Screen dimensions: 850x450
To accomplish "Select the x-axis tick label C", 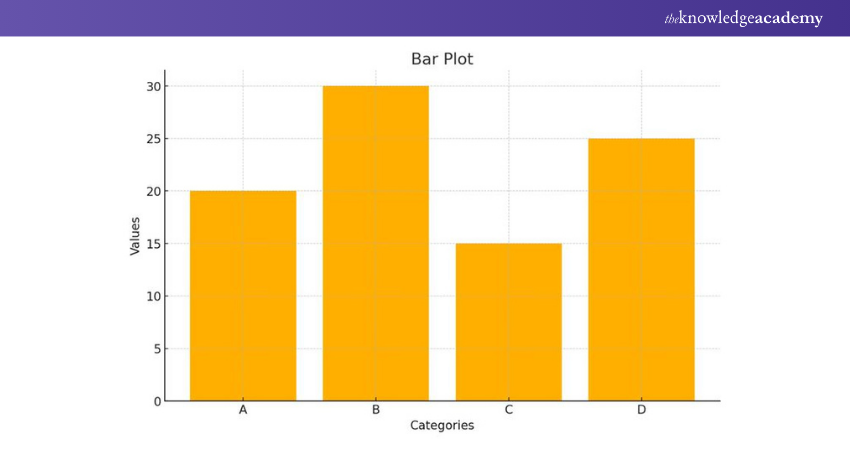I will coord(508,410).
